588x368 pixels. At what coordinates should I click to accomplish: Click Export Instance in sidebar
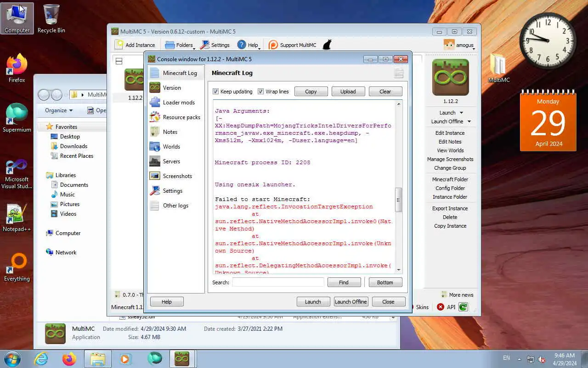point(450,208)
